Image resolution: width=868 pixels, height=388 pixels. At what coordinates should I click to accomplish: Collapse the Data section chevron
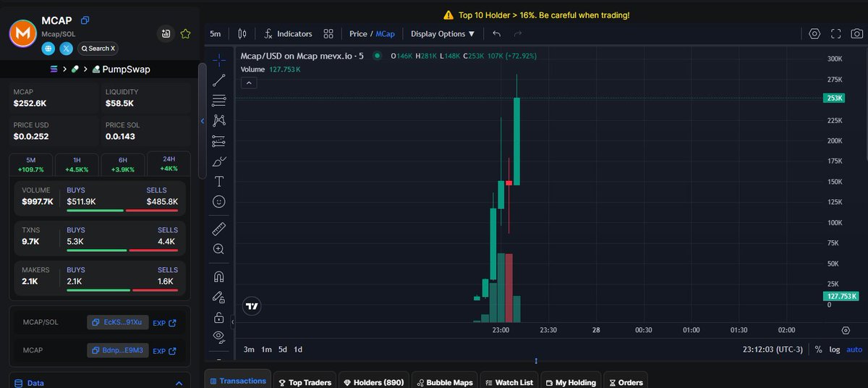(179, 383)
